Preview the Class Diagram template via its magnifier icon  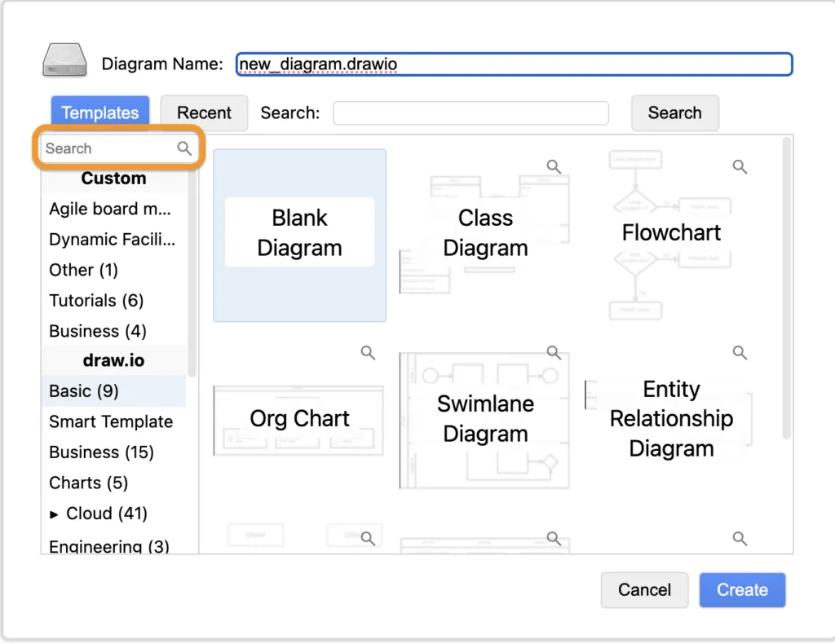[554, 166]
